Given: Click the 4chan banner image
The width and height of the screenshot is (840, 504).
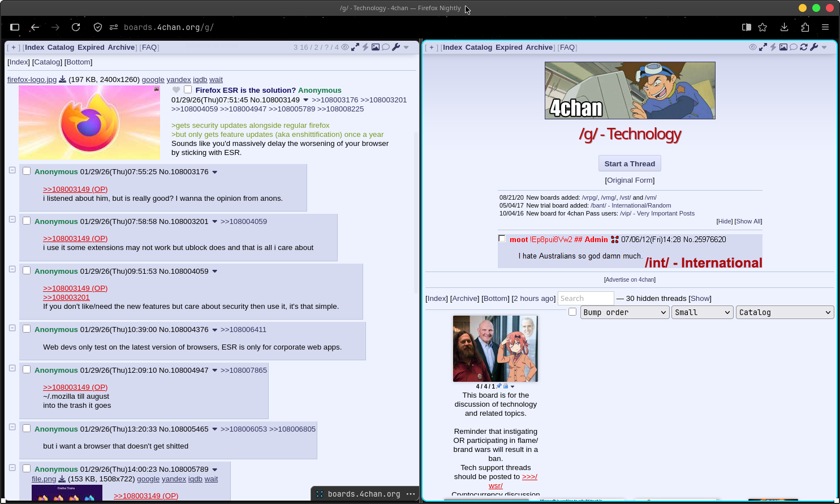Looking at the screenshot, I should 630,91.
